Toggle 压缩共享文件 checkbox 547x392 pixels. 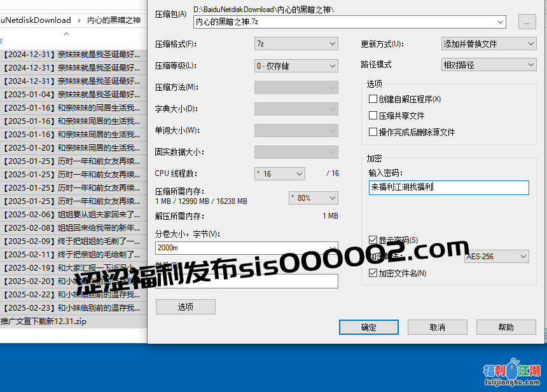coord(373,116)
